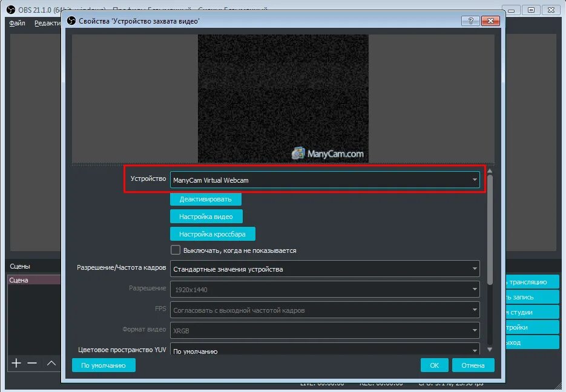Cancel with the Отмена button
Image resolution: width=566 pixels, height=392 pixels.
click(x=473, y=365)
